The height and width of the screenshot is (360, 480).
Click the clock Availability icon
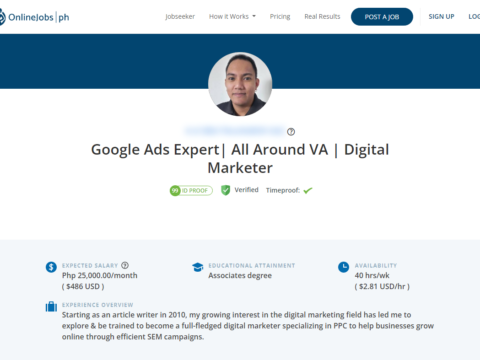(x=343, y=267)
